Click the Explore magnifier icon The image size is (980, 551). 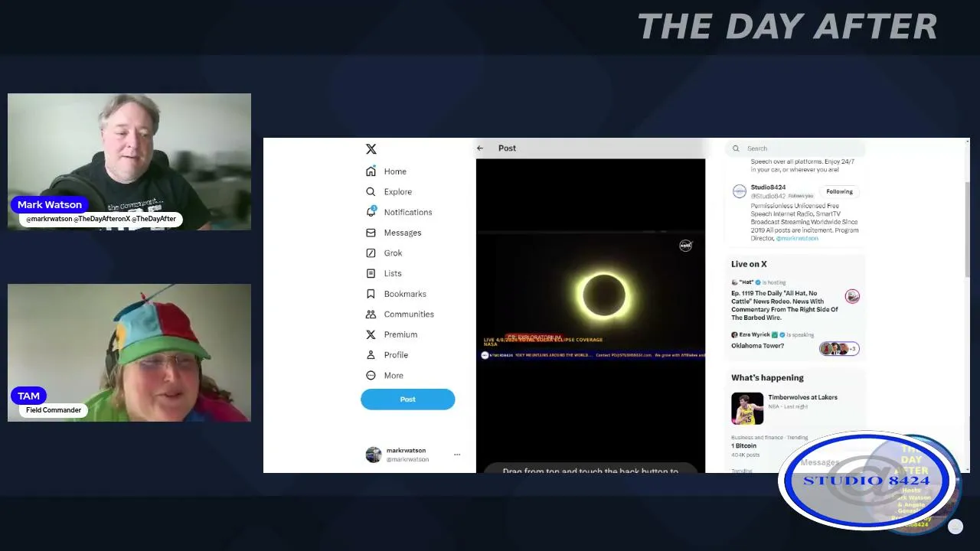[371, 192]
